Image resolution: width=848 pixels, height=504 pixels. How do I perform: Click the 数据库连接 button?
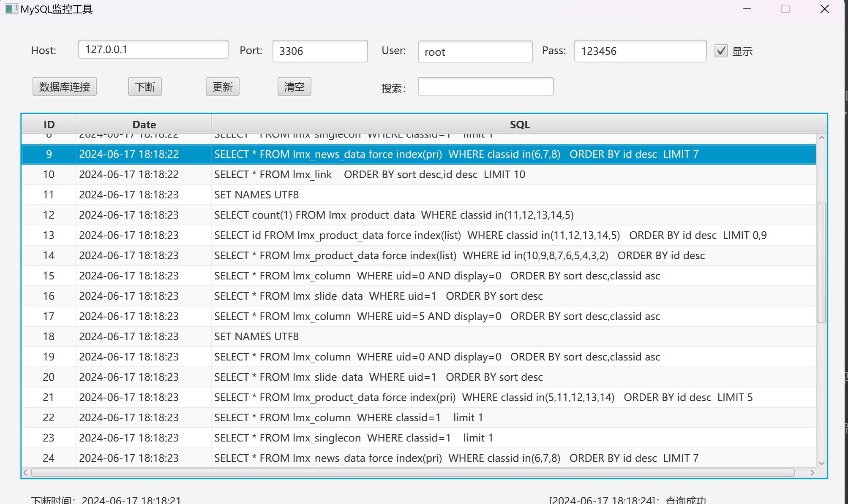click(65, 87)
